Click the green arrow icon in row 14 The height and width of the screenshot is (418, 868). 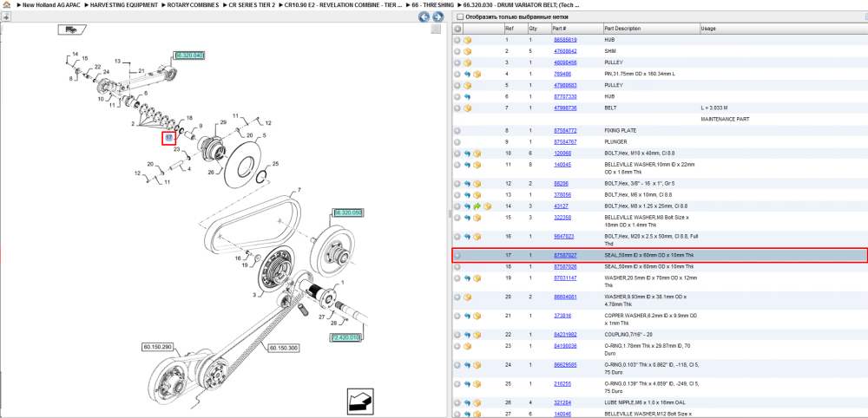477,206
